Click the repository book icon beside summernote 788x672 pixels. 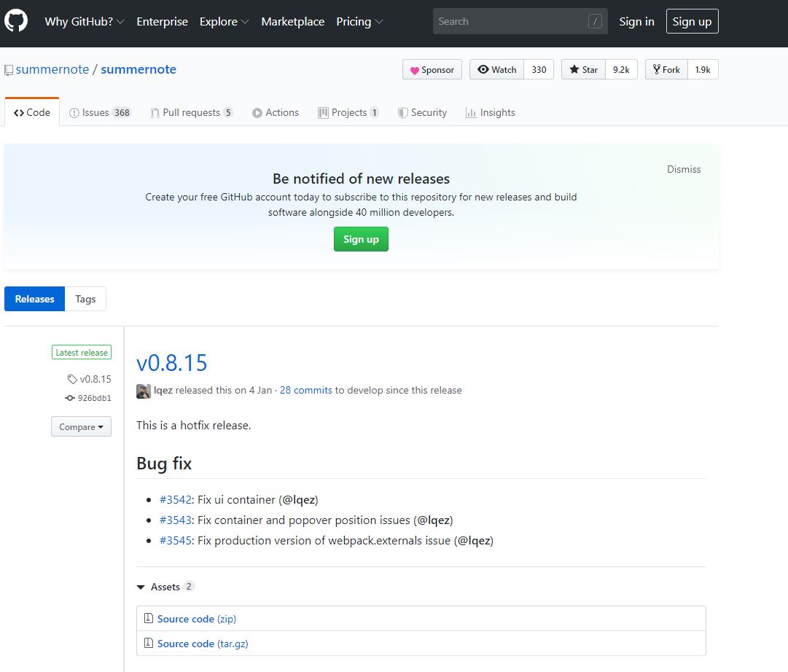(x=9, y=70)
